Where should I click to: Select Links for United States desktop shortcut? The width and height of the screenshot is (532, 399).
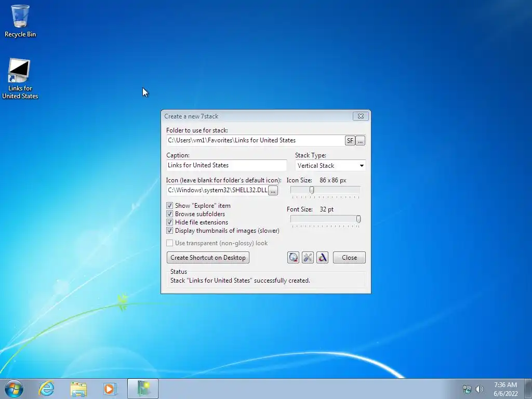pos(20,79)
